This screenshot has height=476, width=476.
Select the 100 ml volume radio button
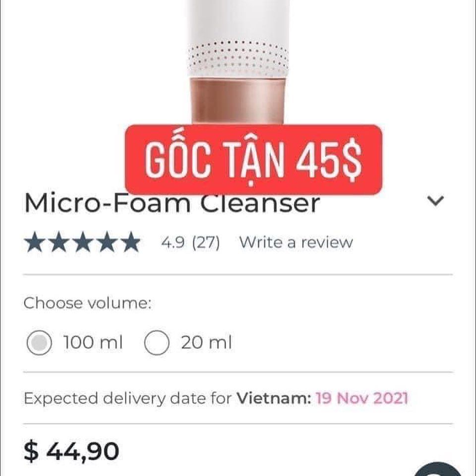(39, 343)
